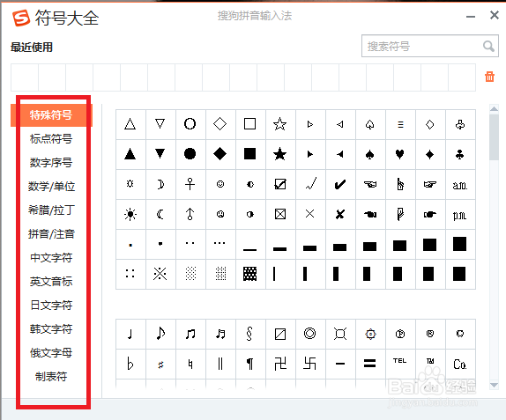Insert the Co. symbol
The width and height of the screenshot is (506, 420).
coord(460,364)
